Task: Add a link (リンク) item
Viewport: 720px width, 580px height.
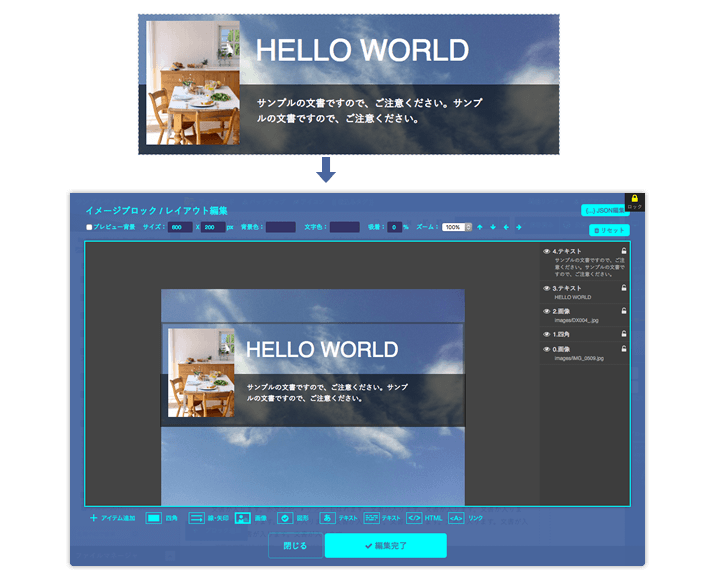Action: 456,518
